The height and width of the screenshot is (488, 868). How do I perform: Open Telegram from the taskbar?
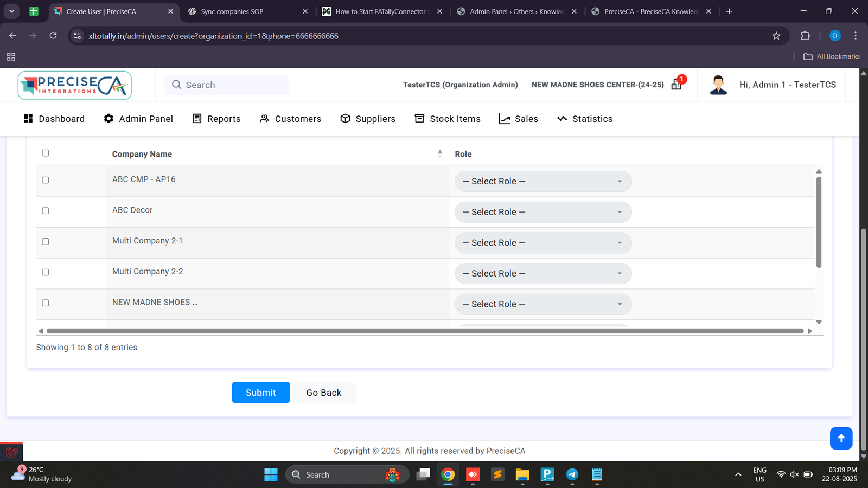coord(572,475)
